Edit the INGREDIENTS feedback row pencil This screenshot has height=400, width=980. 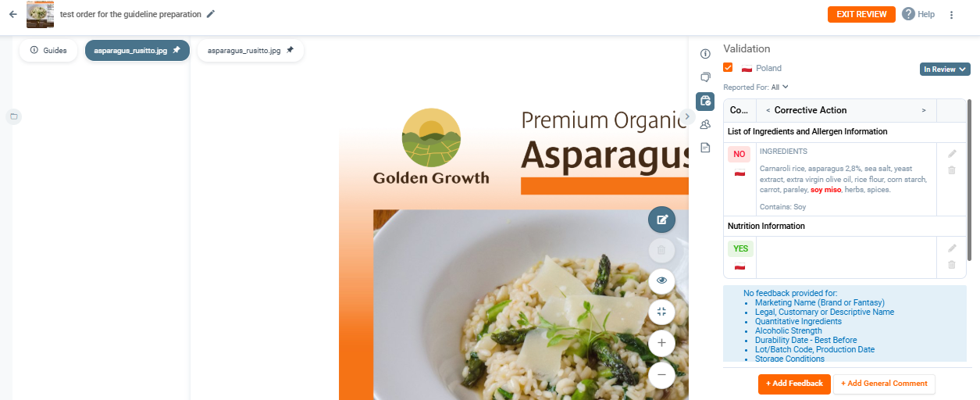[x=951, y=154]
